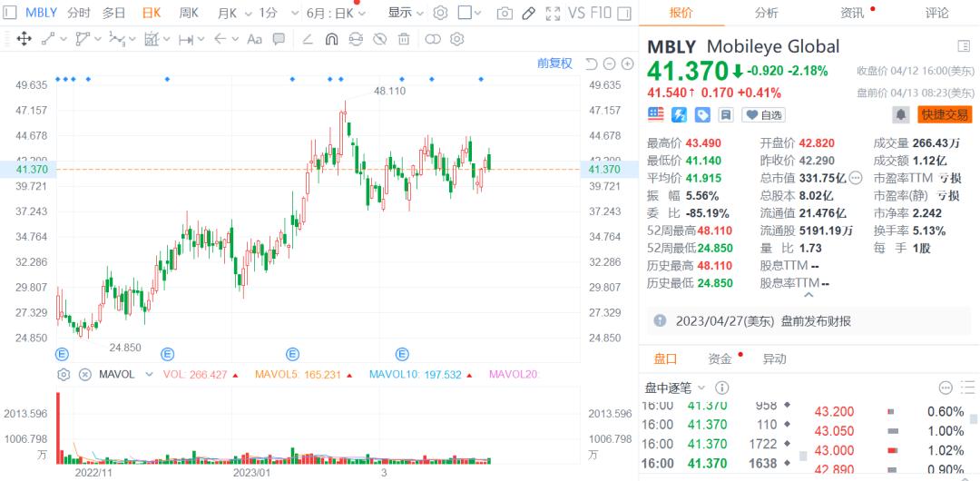
Task: Activate the pencil drawing tool
Action: (529, 13)
